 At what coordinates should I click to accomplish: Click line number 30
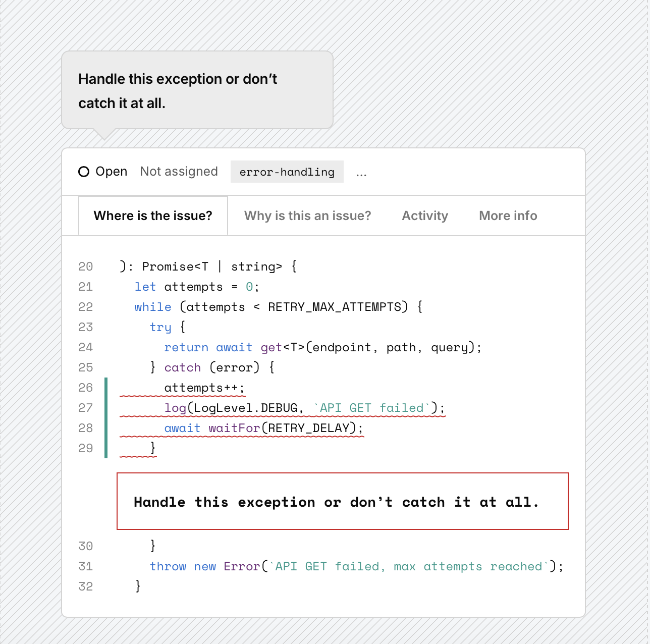point(86,546)
